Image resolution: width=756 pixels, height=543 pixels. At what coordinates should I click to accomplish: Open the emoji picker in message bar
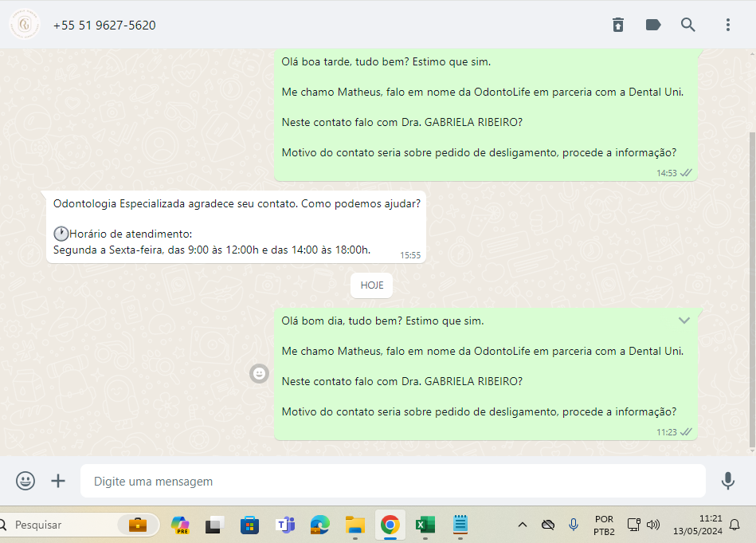point(25,481)
